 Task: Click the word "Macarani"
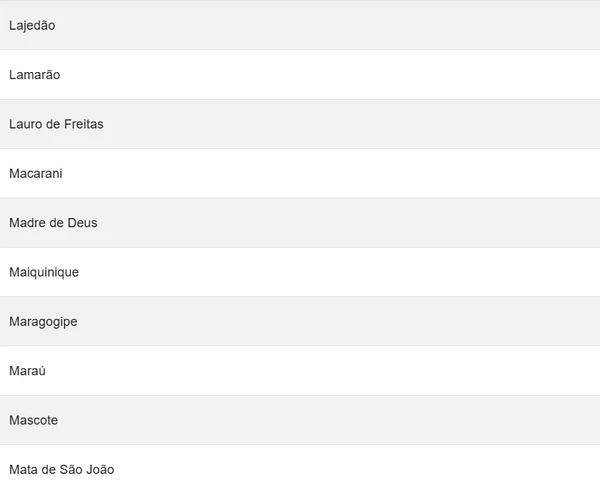click(x=35, y=173)
